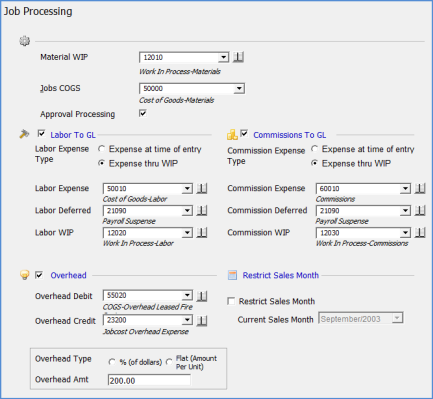
Task: Click the Commissions To GL heading link
Action: pos(290,135)
